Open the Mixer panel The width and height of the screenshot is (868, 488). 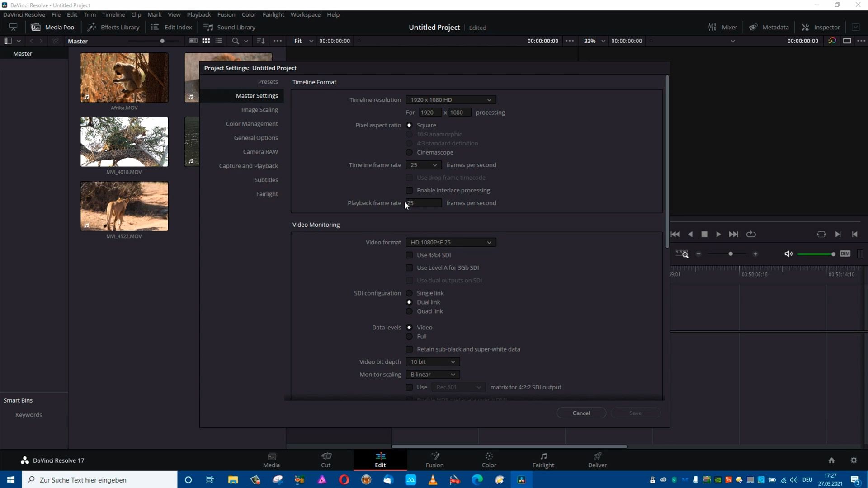click(722, 27)
